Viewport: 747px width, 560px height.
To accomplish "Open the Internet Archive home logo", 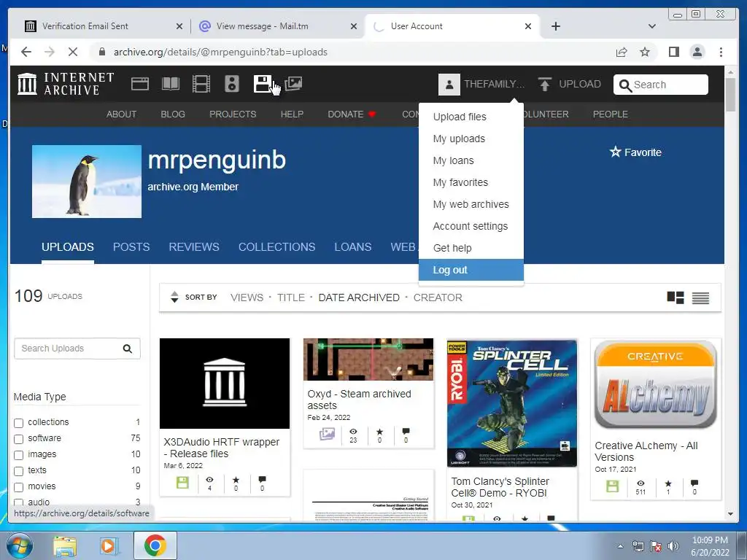I will coord(66,84).
